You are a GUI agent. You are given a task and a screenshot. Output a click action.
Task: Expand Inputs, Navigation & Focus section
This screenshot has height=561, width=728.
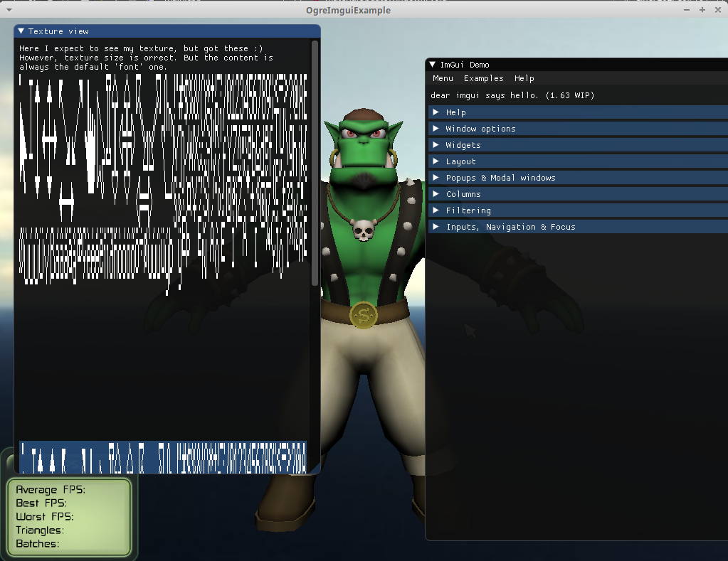[578, 227]
